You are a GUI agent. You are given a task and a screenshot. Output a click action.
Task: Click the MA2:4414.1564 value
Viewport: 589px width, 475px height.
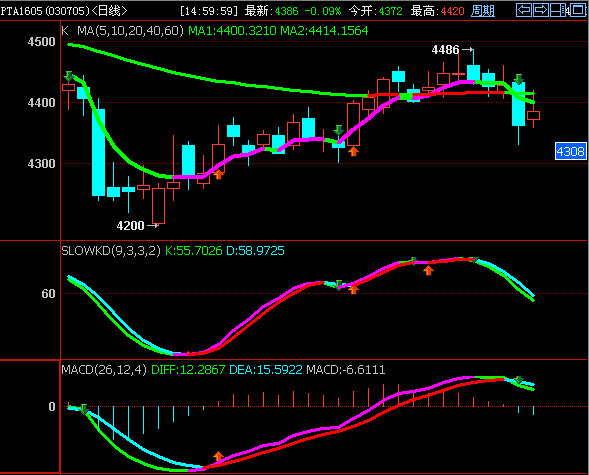click(x=324, y=31)
